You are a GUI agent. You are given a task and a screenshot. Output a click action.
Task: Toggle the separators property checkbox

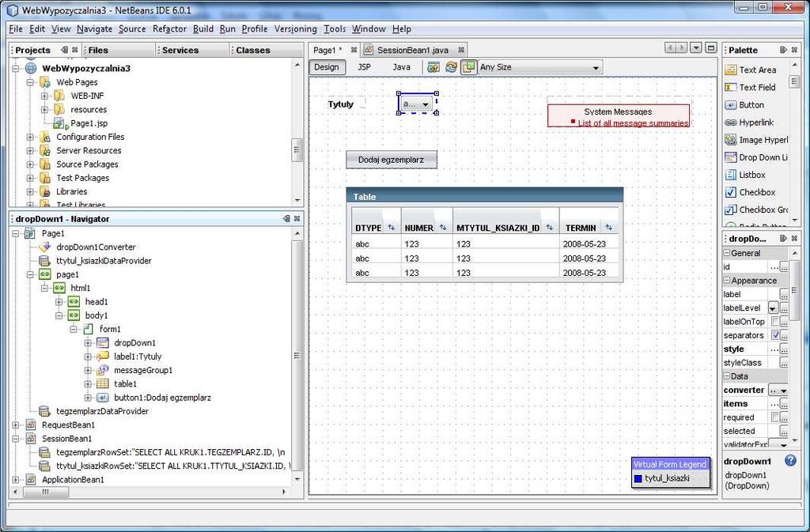tap(775, 335)
